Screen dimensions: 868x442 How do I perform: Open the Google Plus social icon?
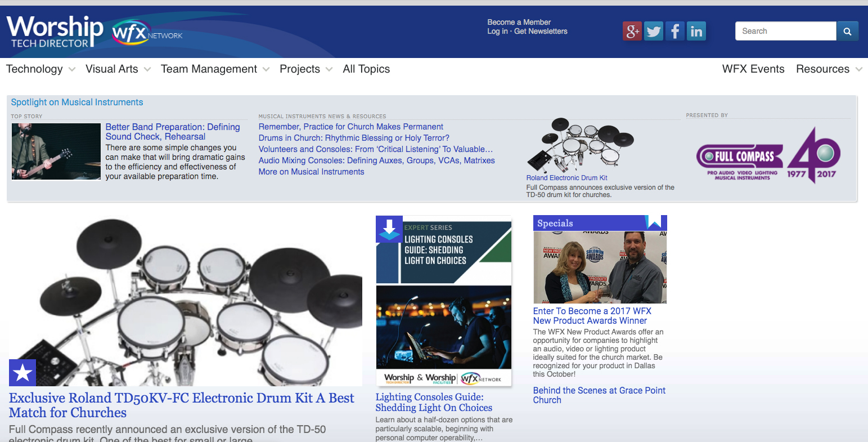pyautogui.click(x=632, y=31)
